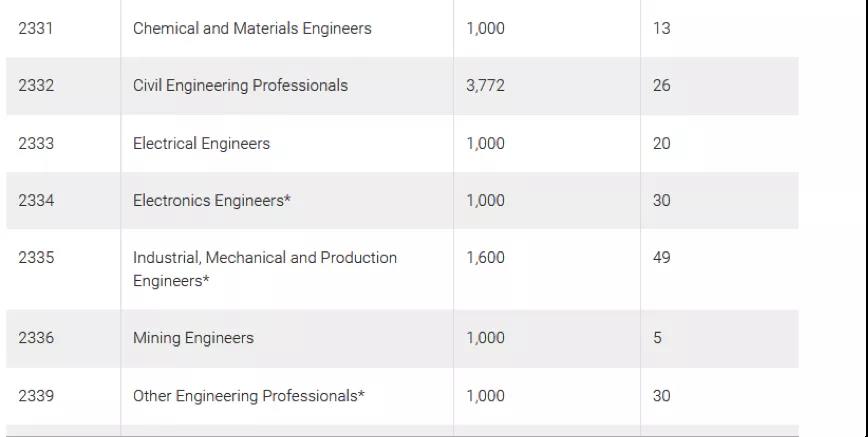Click occupation code 2333
This screenshot has height=437, width=868.
coord(36,143)
